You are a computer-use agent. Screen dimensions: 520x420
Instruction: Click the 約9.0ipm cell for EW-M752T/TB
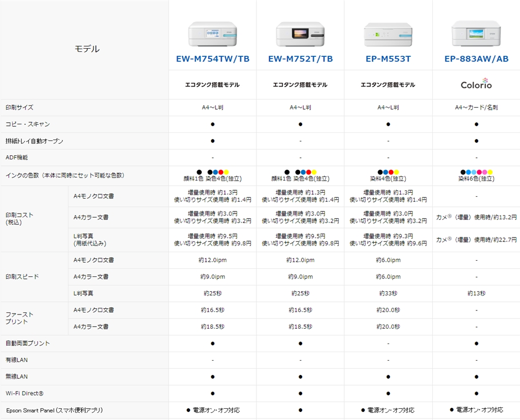301,276
